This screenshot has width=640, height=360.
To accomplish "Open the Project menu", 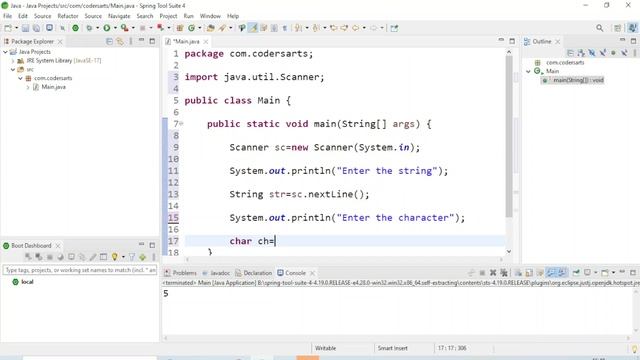I will pyautogui.click(x=168, y=16).
